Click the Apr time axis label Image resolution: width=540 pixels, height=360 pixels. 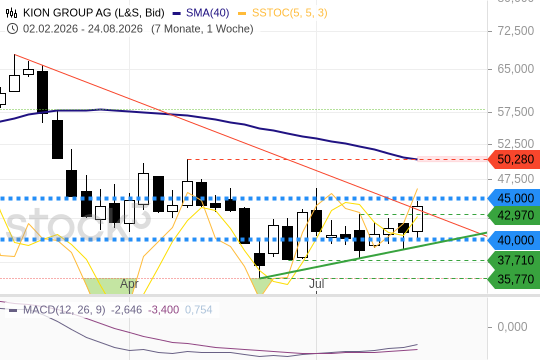[x=129, y=284]
